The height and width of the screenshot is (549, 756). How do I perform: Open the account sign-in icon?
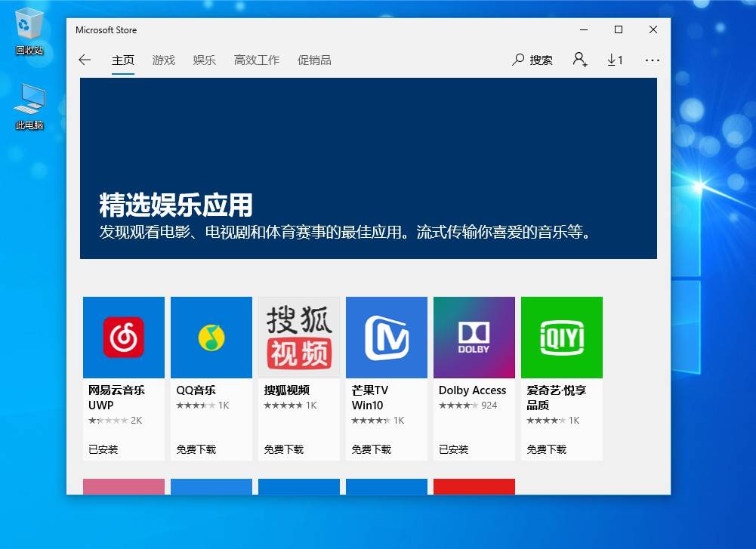(580, 60)
